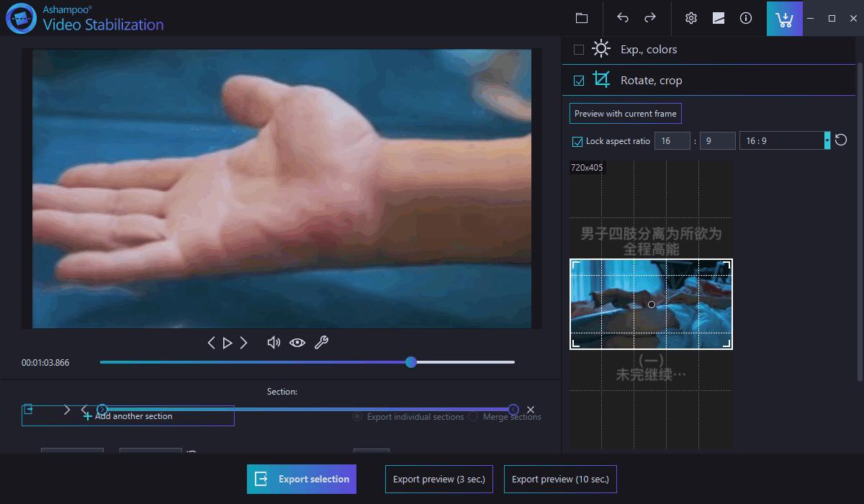Enable the Exp., colors checkbox
Image resolution: width=864 pixels, height=504 pixels.
(579, 50)
